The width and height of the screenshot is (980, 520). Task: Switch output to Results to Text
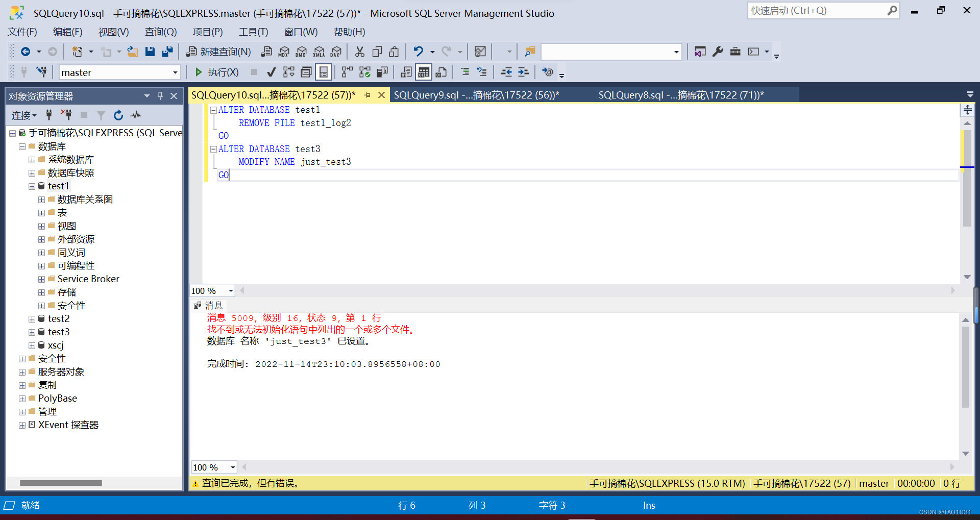[406, 72]
